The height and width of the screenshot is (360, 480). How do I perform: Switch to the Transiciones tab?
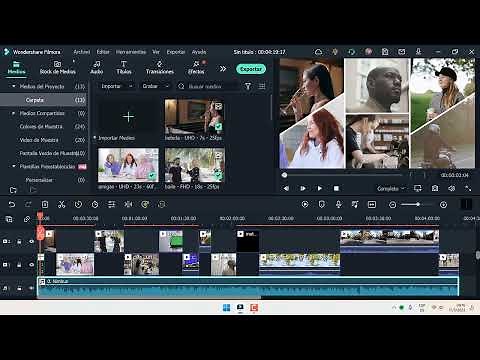(160, 67)
